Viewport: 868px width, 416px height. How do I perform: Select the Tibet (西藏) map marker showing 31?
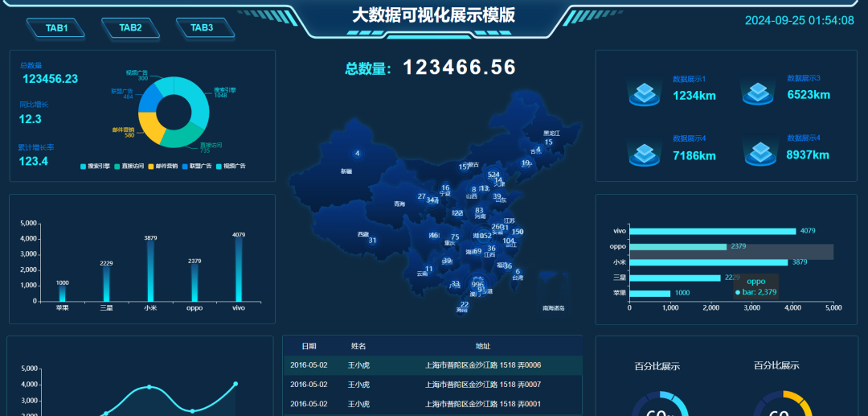372,241
